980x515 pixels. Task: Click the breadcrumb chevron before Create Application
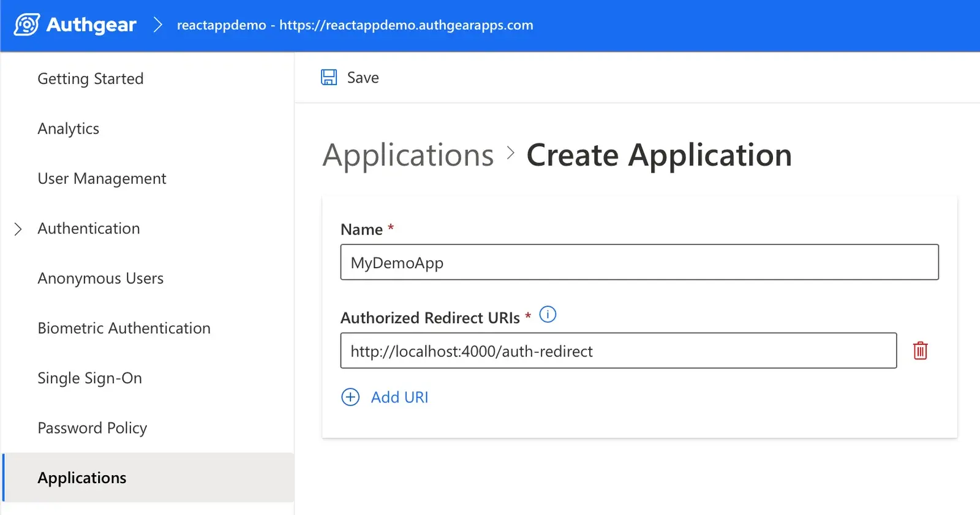pyautogui.click(x=511, y=153)
